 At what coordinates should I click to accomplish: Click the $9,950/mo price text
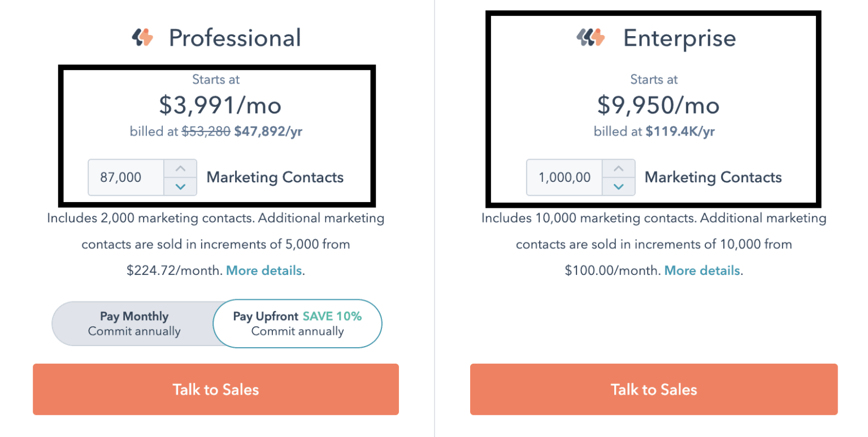pos(654,105)
